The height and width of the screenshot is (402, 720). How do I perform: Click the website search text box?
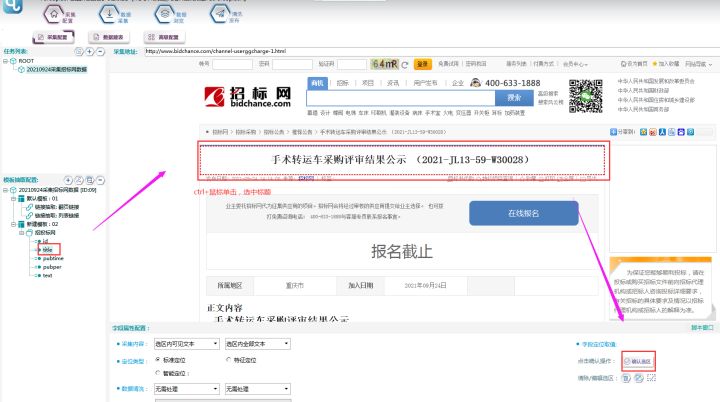[x=401, y=98]
